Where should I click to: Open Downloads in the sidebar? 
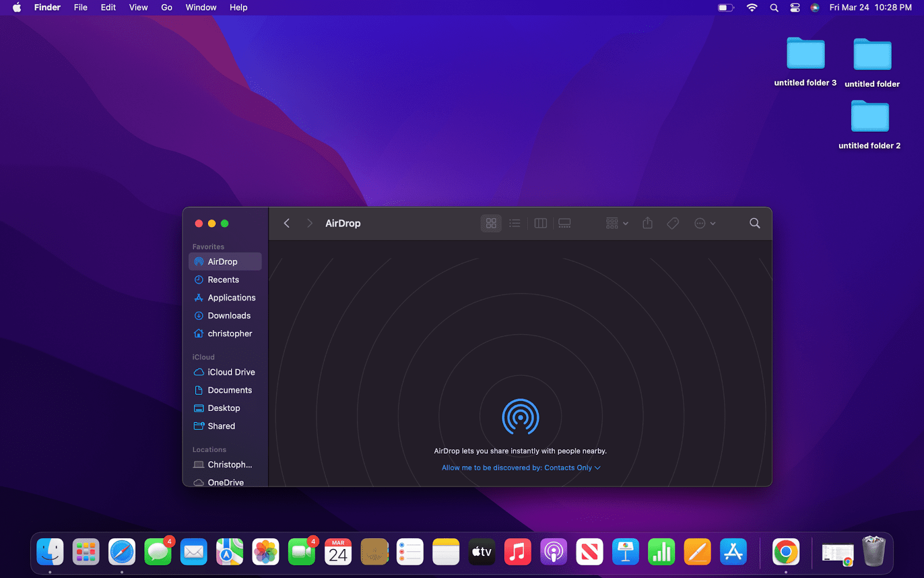[x=225, y=316]
